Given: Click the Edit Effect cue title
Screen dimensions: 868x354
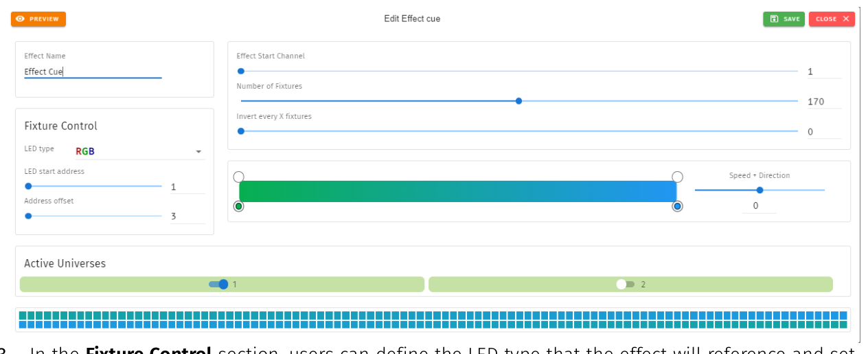Looking at the screenshot, I should pyautogui.click(x=412, y=19).
